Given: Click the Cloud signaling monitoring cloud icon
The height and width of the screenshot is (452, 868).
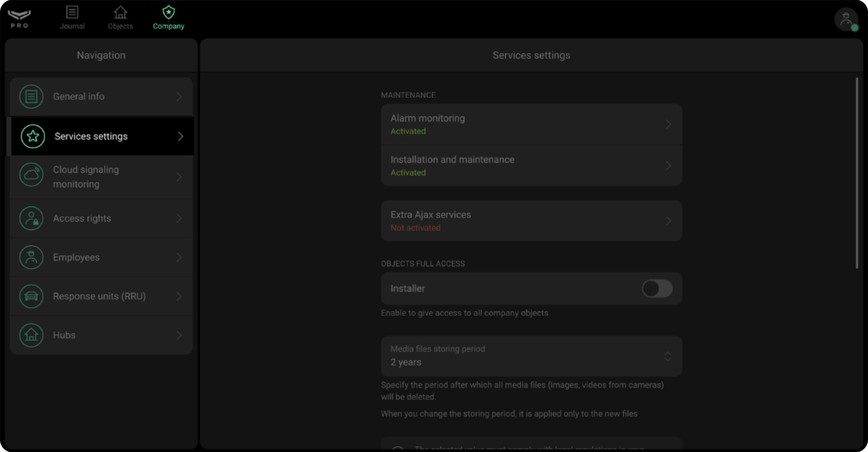Looking at the screenshot, I should [x=31, y=175].
